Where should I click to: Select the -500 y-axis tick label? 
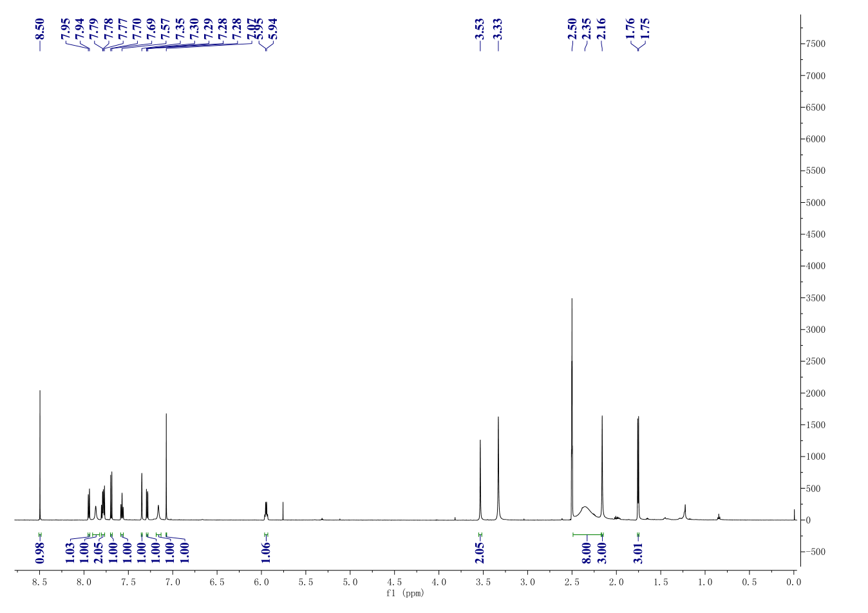(815, 552)
